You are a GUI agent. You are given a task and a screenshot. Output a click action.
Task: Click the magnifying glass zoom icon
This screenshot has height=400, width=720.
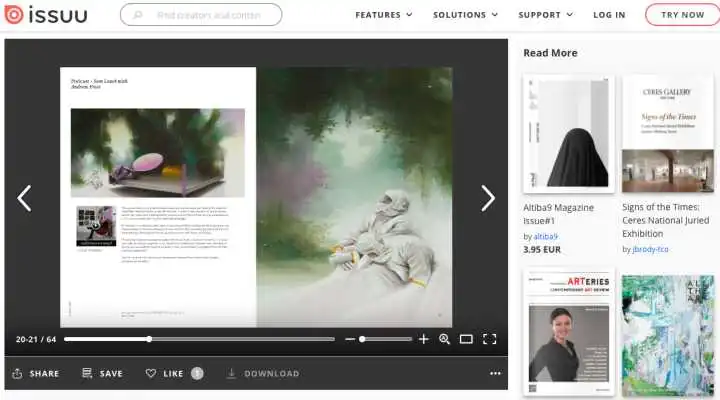(x=444, y=339)
